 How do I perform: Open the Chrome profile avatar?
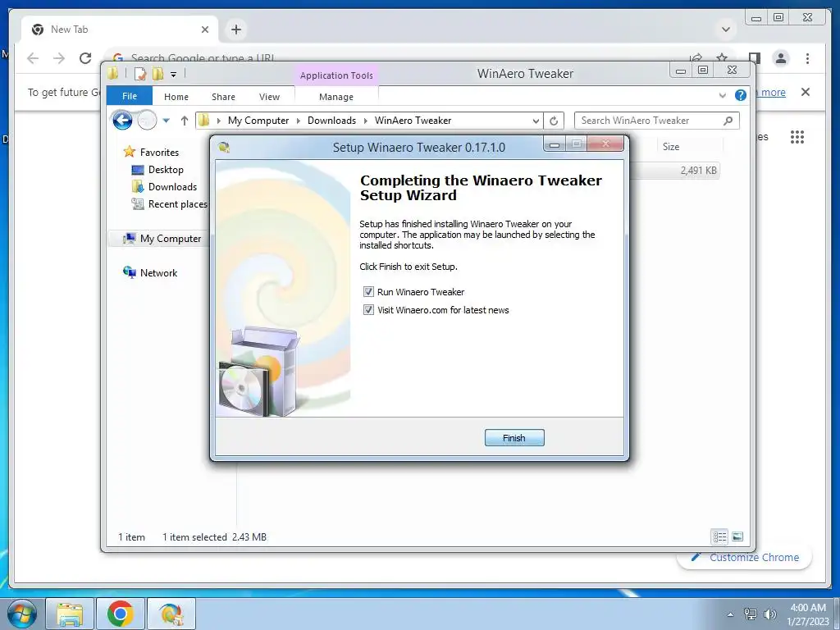click(781, 58)
